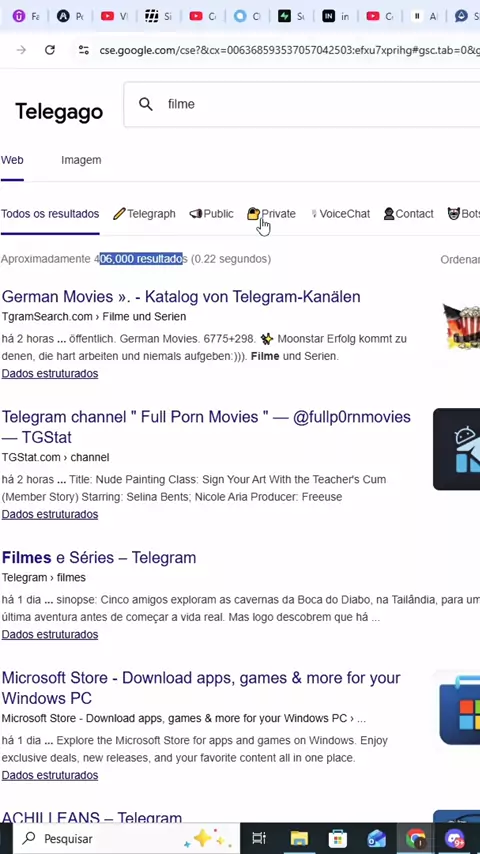Filter results by VoiceChat

click(x=341, y=214)
